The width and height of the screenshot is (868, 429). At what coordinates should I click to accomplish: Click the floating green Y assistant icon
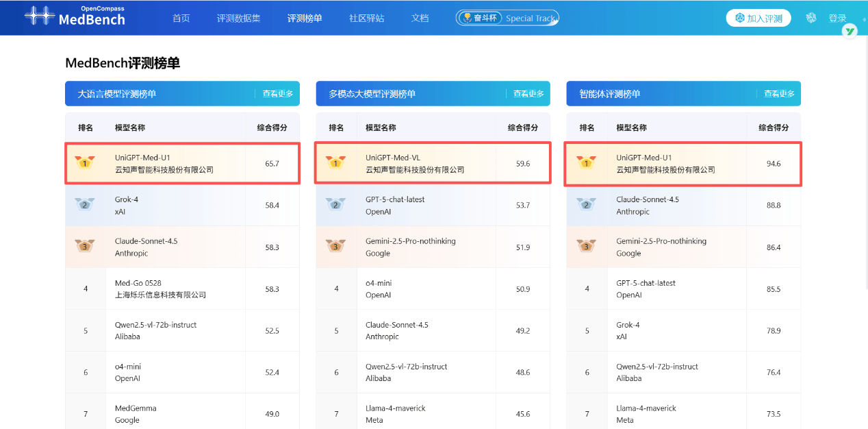click(x=849, y=31)
